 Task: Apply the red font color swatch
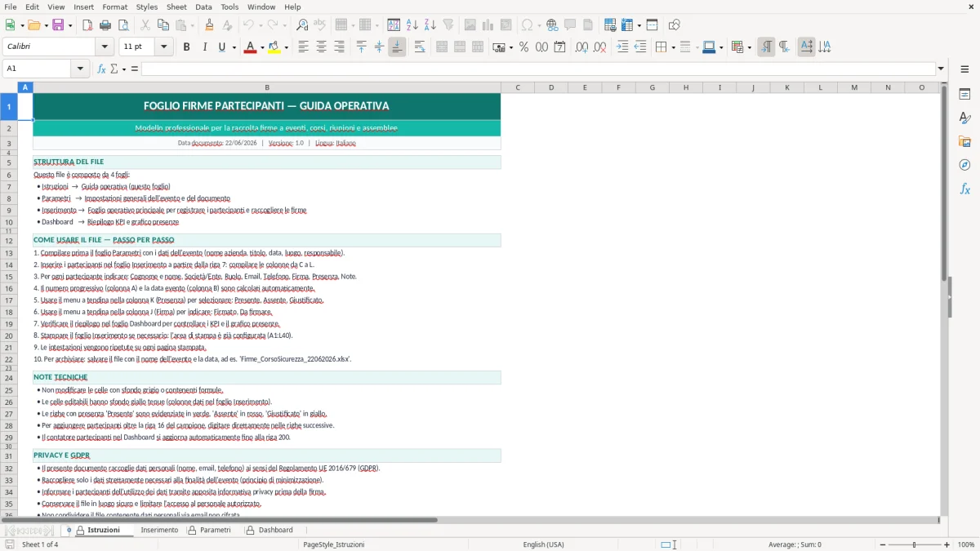(249, 47)
